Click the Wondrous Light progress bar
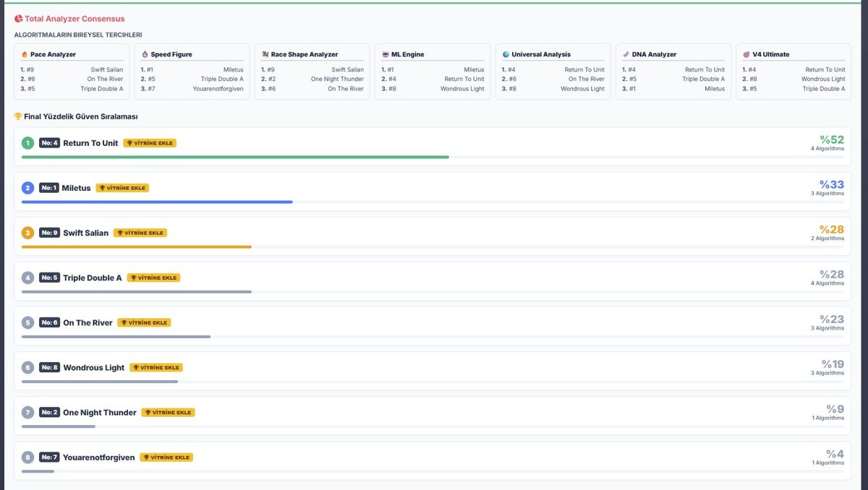 pos(100,381)
